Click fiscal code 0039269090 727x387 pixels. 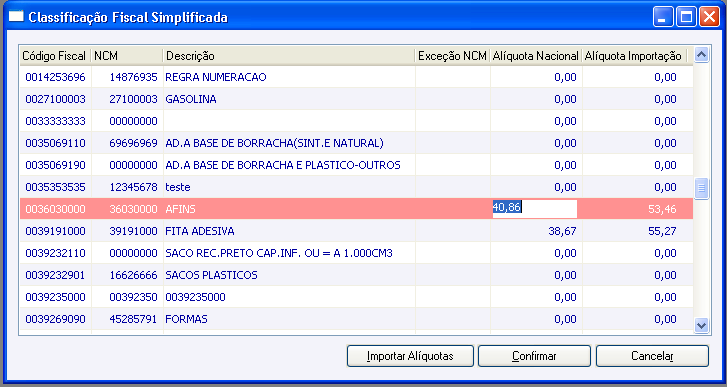[56, 319]
